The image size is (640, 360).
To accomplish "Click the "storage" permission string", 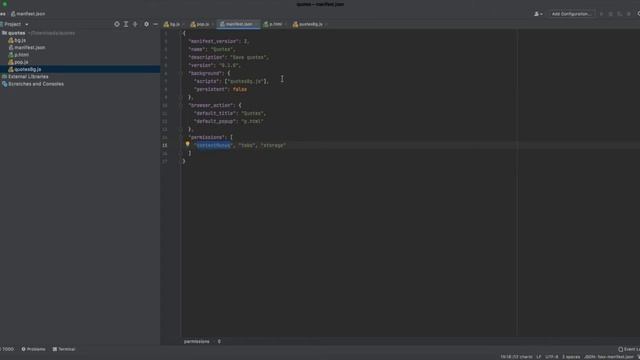I will coord(273,145).
